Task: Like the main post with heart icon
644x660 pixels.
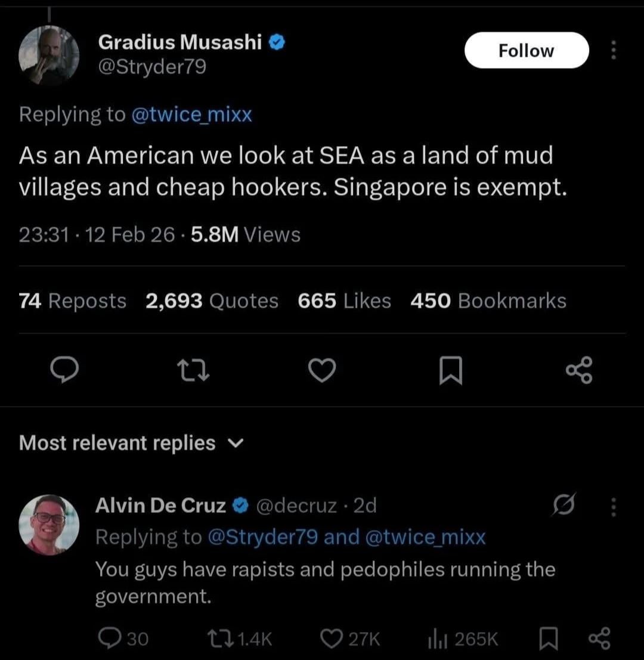Action: (x=323, y=371)
